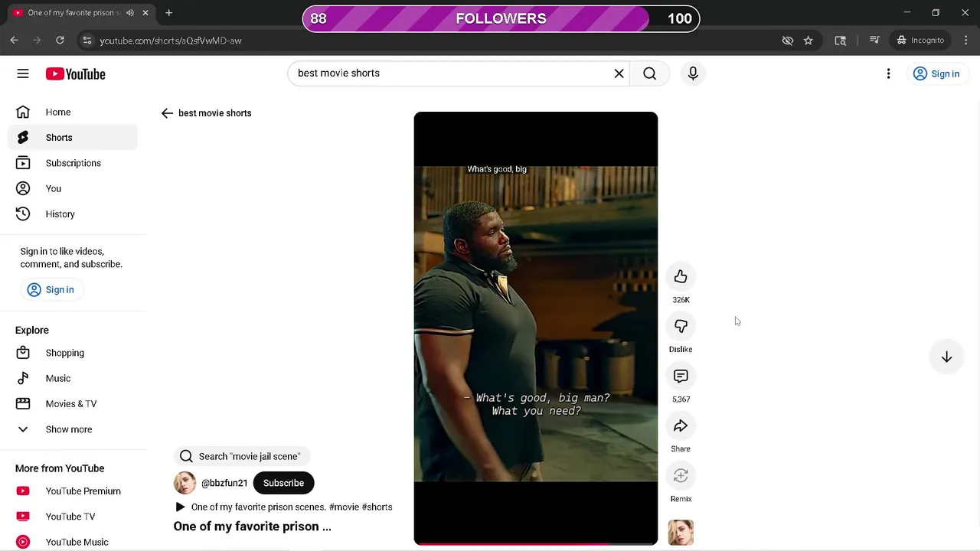Viewport: 980px width, 551px height.
Task: Select Shorts in the sidebar
Action: pyautogui.click(x=73, y=138)
